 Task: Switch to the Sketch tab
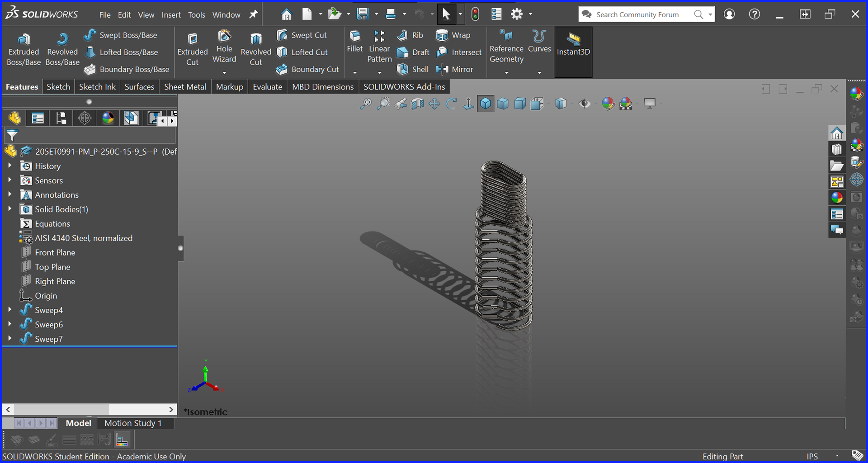pos(58,87)
